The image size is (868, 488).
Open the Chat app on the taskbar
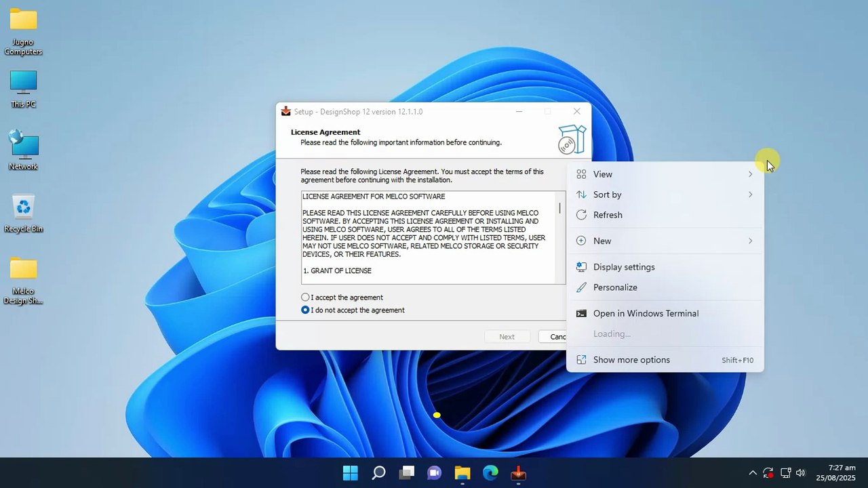[x=435, y=473]
